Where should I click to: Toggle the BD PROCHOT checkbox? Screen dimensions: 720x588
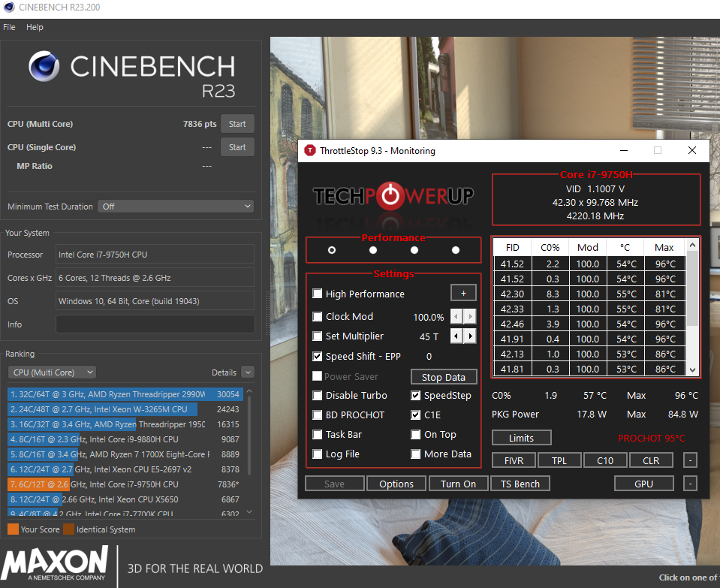pyautogui.click(x=318, y=415)
